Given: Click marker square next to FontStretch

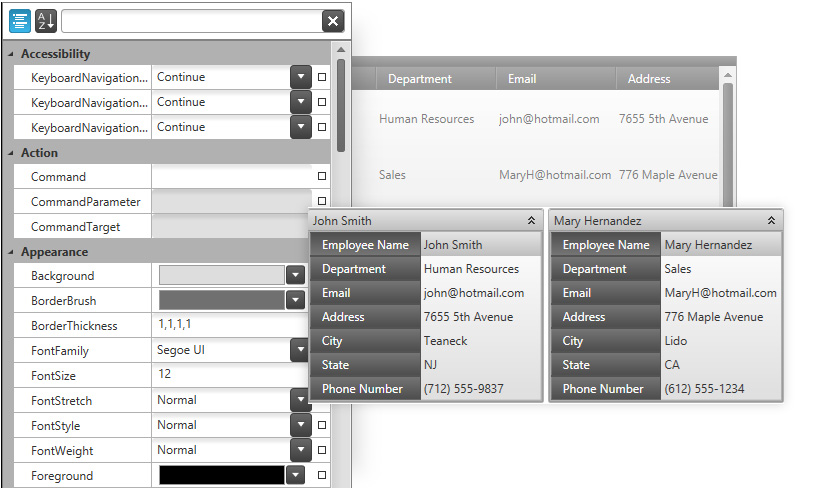Looking at the screenshot, I should pos(322,400).
